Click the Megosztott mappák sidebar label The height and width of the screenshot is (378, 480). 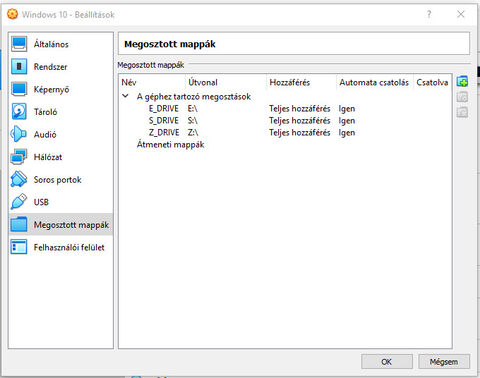71,225
